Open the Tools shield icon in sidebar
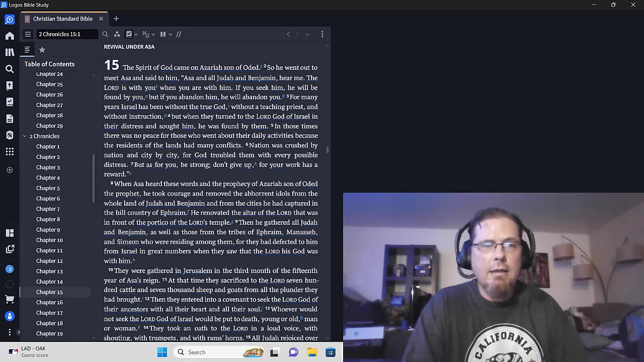This screenshot has height=362, width=644. click(x=10, y=135)
